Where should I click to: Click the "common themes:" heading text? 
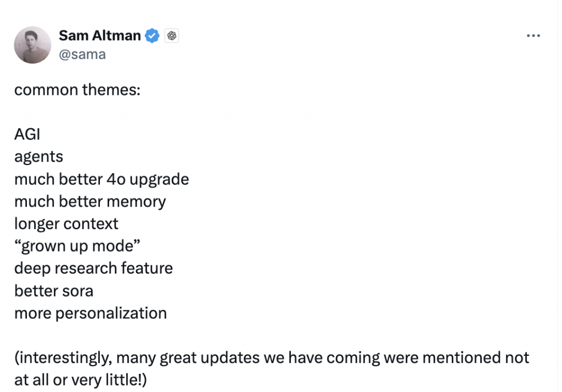coord(77,89)
